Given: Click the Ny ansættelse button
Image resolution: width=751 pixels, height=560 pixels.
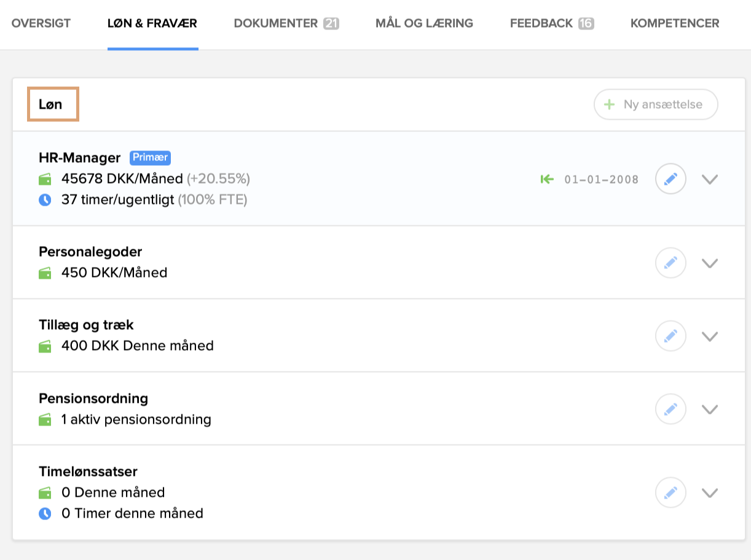Looking at the screenshot, I should (x=656, y=105).
